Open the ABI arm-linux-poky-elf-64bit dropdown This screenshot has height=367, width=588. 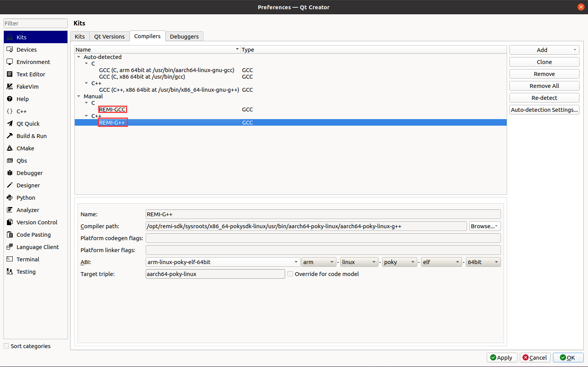pyautogui.click(x=223, y=262)
